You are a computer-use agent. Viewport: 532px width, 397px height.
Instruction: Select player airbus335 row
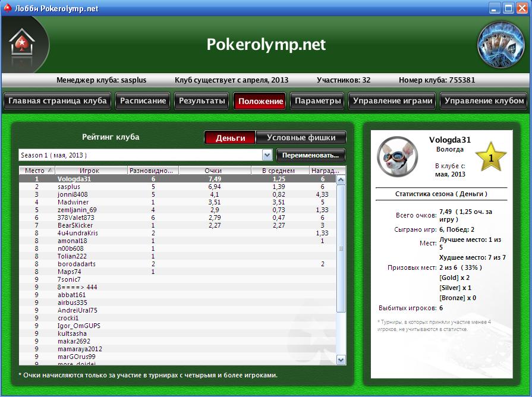(178, 303)
